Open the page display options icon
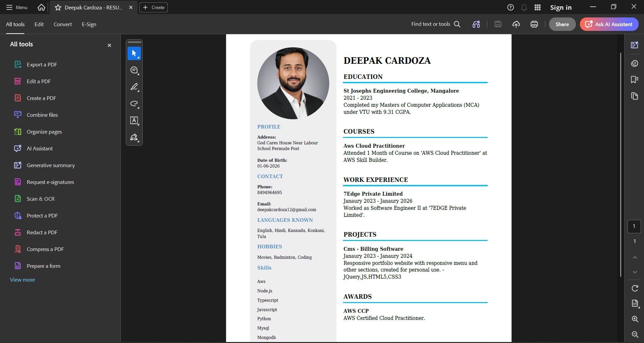644x343 pixels. click(635, 303)
